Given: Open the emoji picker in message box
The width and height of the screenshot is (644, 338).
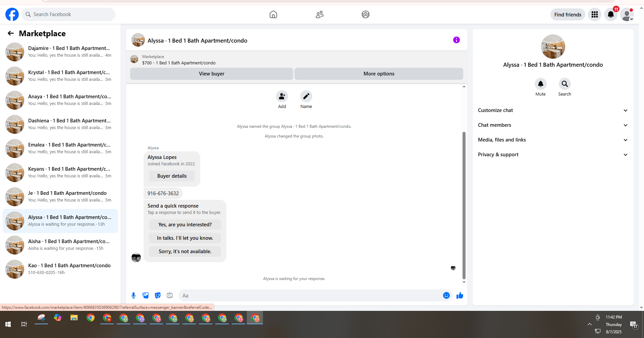Looking at the screenshot, I should click(x=446, y=295).
